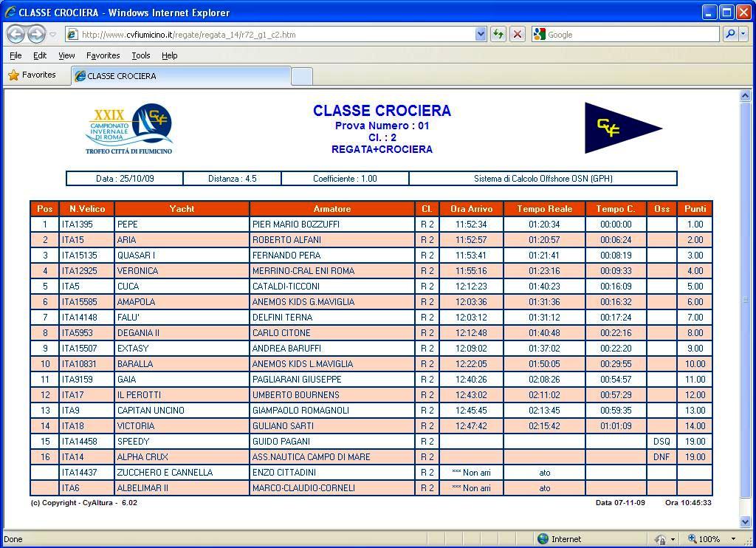
Task: Click the protected mode padlock status icon
Action: 660,539
